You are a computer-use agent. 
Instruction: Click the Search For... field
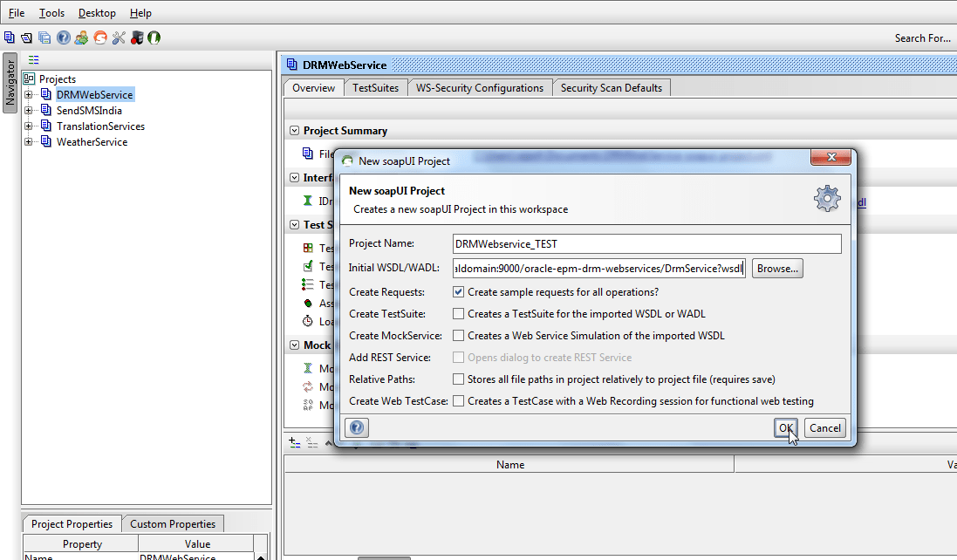(923, 38)
